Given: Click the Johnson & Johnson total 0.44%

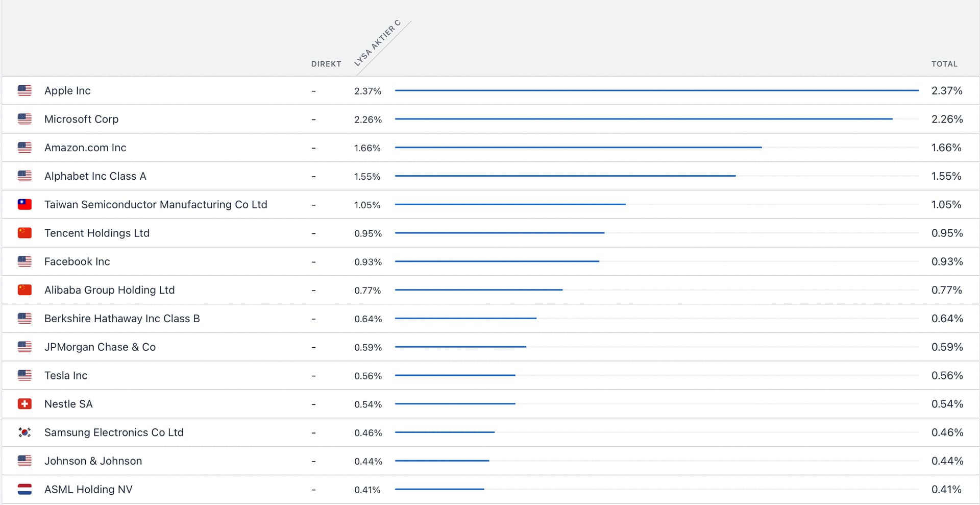Looking at the screenshot, I should [947, 461].
